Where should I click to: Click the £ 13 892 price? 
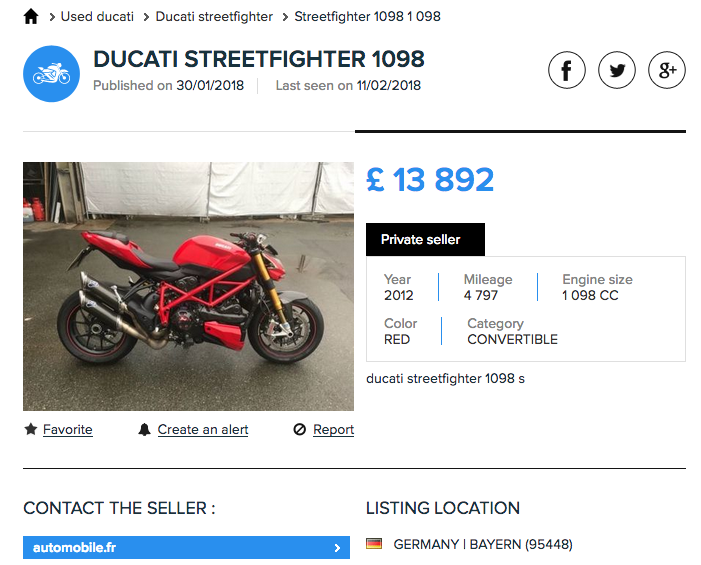coord(430,180)
